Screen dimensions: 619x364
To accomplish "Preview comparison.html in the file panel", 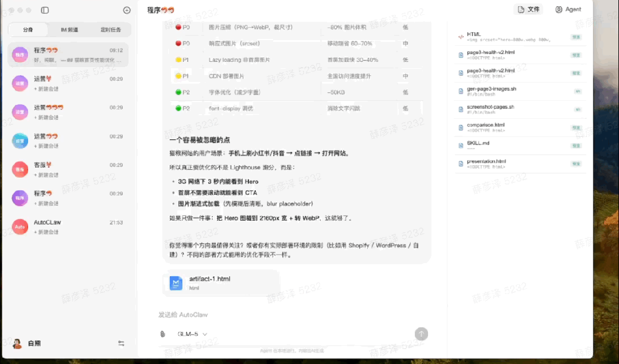I will (575, 127).
